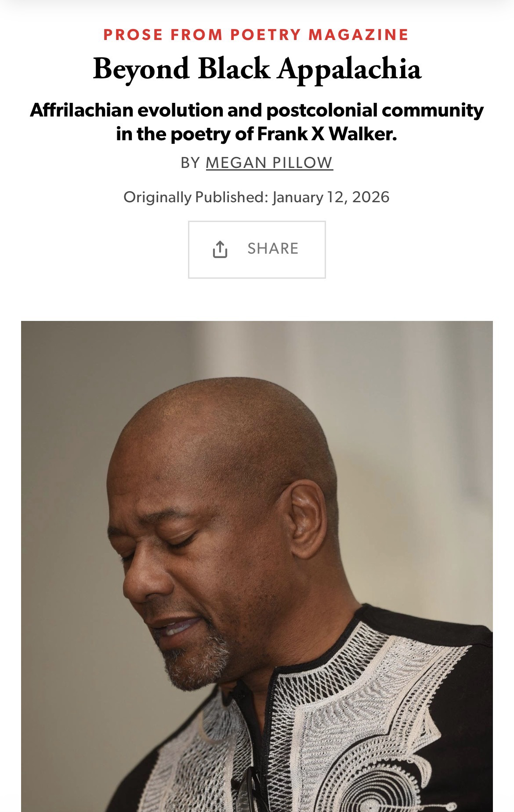Click the January 12, 2026 date
This screenshot has width=514, height=812.
(x=331, y=197)
